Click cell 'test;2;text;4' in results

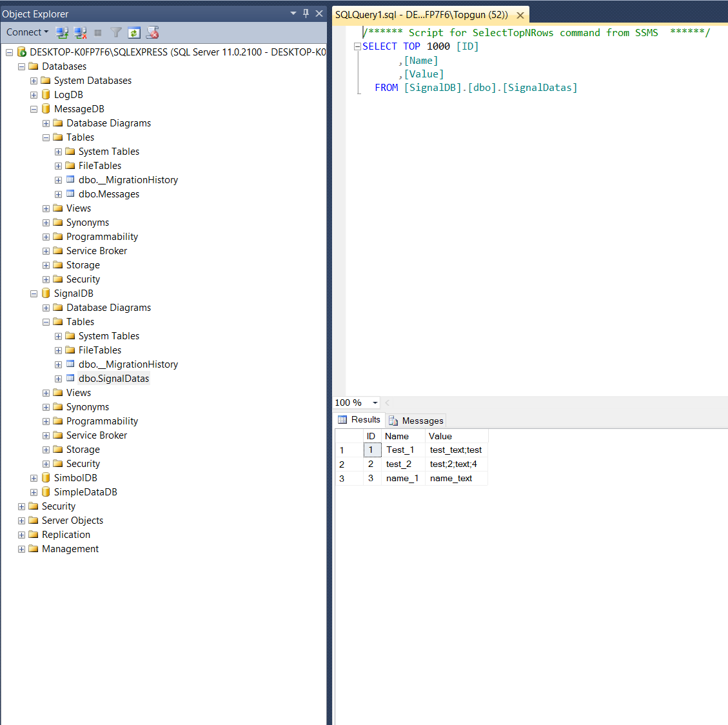[457, 464]
